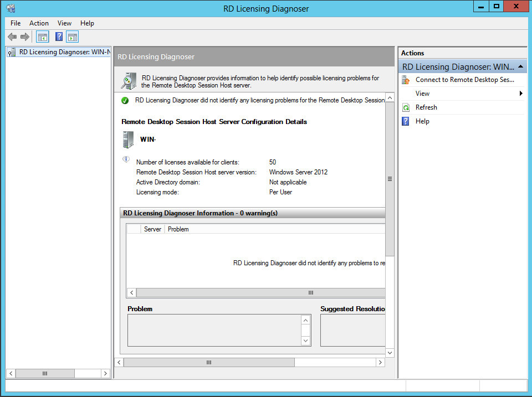The height and width of the screenshot is (397, 532).
Task: Click the green checkmark status icon
Action: point(125,100)
